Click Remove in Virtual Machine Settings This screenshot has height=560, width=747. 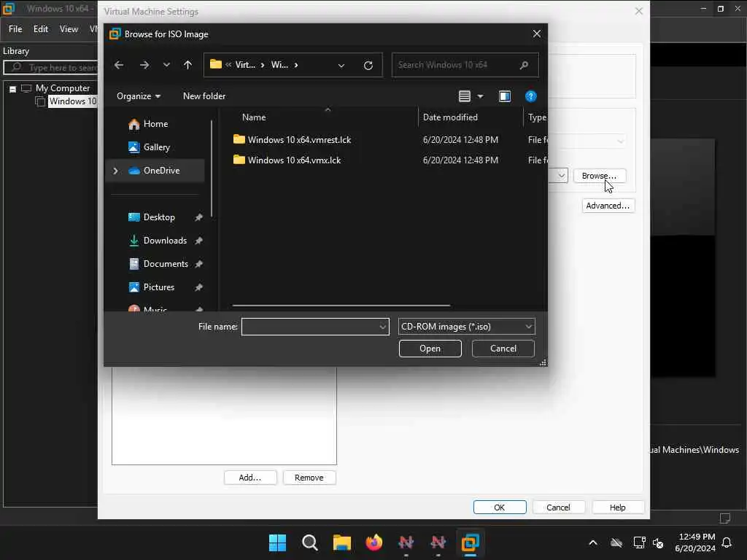coord(309,478)
